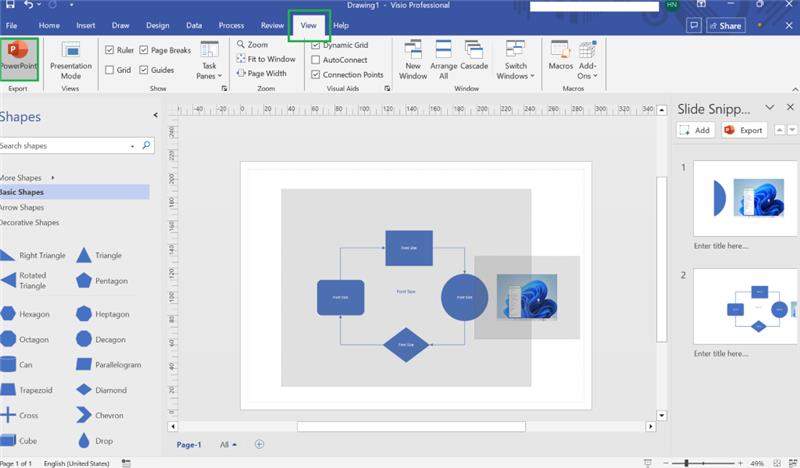Select slide snippet thumbnail 1

[x=745, y=199]
